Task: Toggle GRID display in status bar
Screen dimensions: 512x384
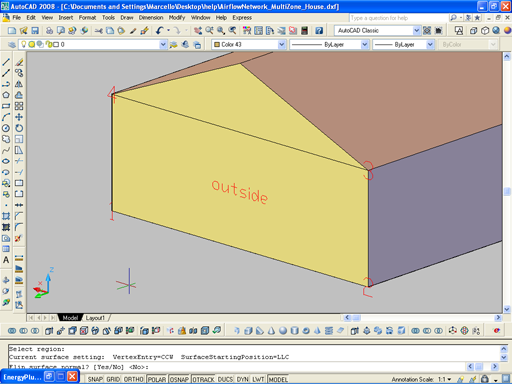Action: pos(113,379)
